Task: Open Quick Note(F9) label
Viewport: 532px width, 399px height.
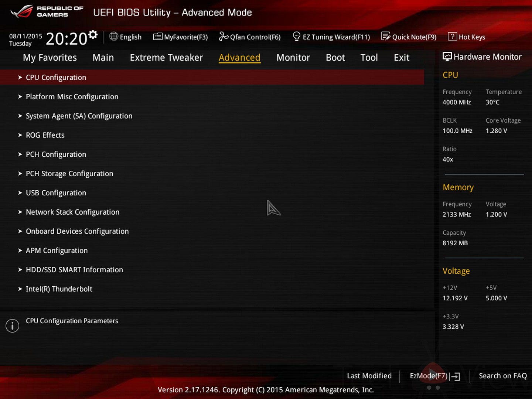Action: [414, 37]
